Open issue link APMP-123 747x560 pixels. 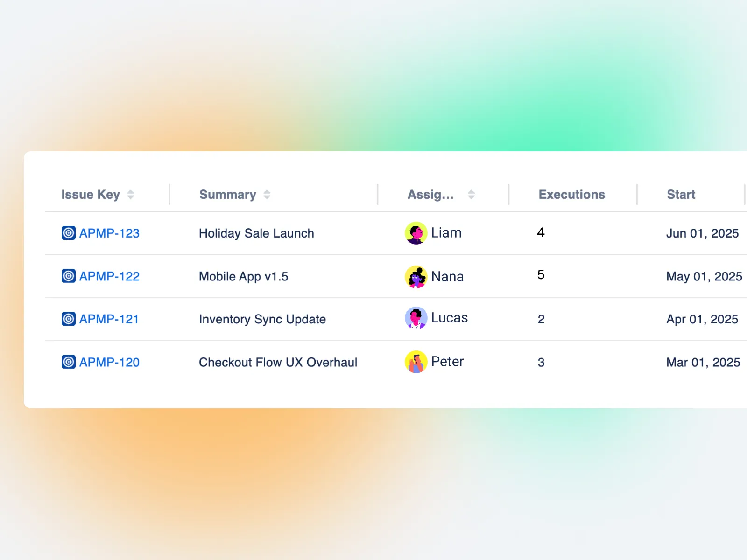pyautogui.click(x=109, y=233)
